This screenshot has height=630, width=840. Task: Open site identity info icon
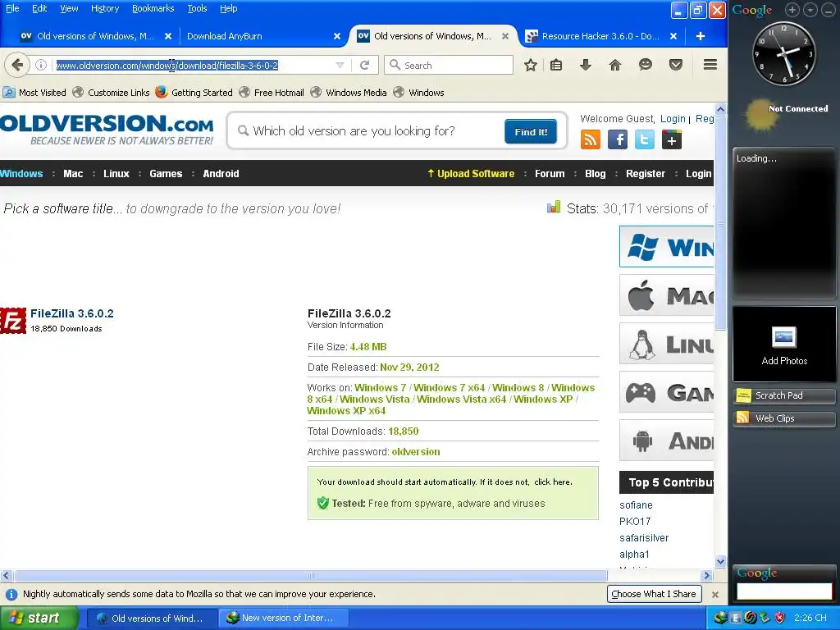[x=41, y=65]
